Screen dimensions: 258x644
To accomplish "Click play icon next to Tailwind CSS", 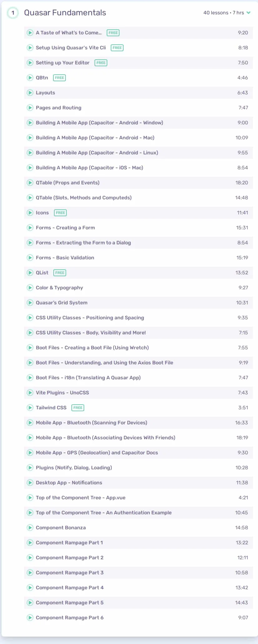I will click(x=30, y=408).
